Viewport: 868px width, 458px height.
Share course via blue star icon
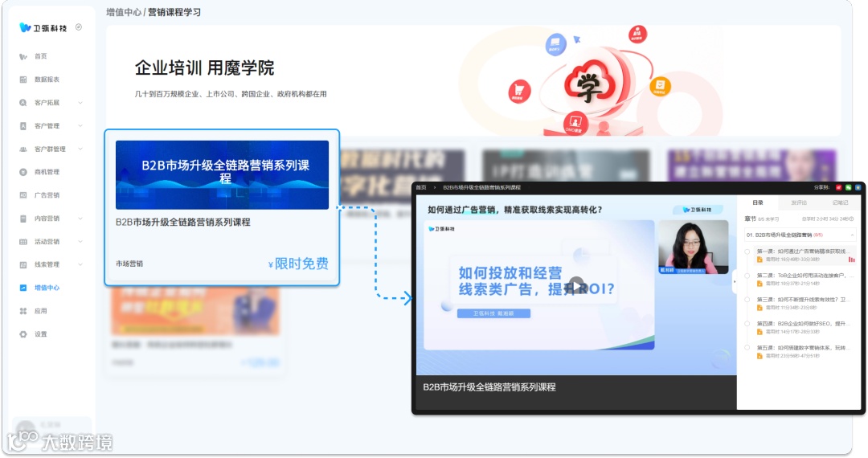coord(858,187)
